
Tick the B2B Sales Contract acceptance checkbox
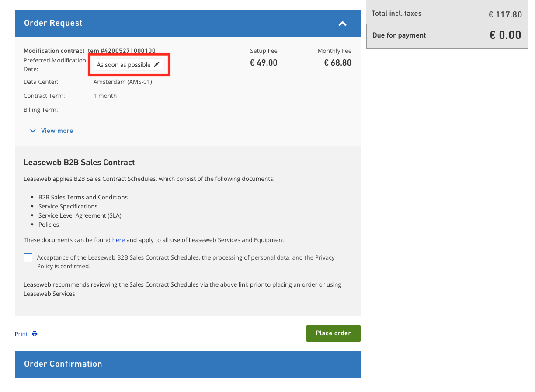[x=28, y=258]
